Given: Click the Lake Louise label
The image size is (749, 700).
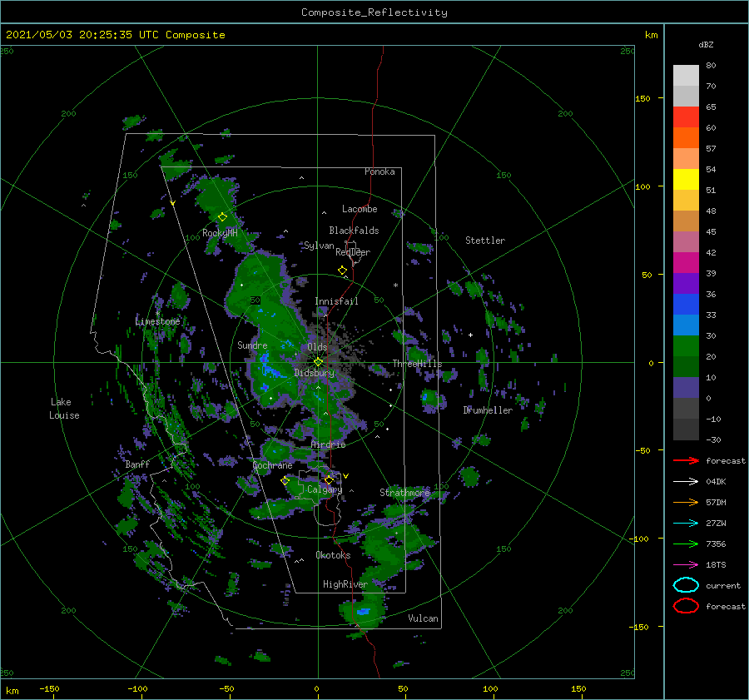Looking at the screenshot, I should (x=64, y=409).
